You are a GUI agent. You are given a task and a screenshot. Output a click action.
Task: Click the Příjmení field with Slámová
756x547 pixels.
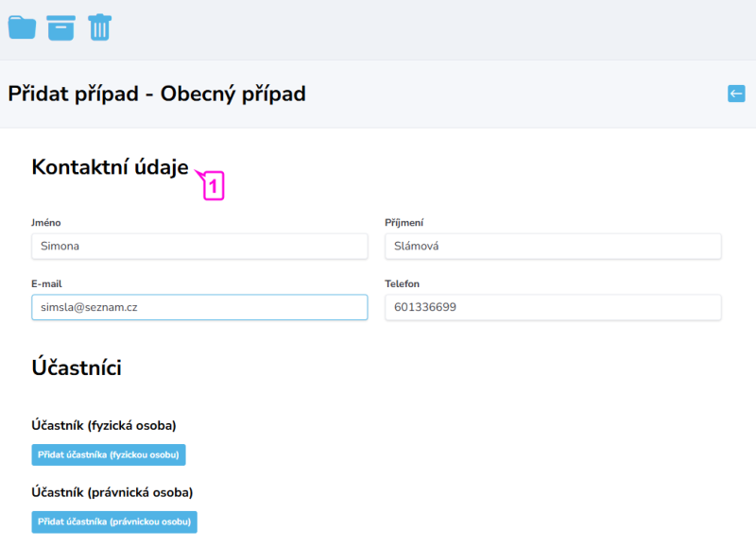(x=553, y=247)
